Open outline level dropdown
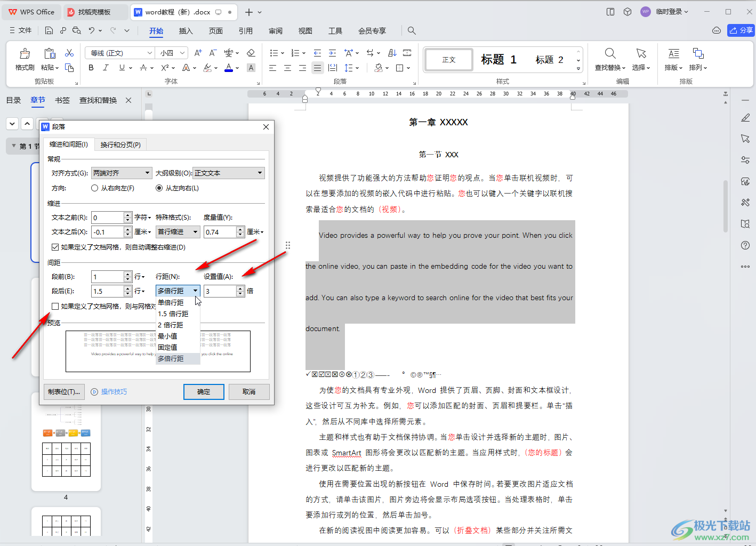Image resolution: width=756 pixels, height=546 pixels. pos(229,173)
